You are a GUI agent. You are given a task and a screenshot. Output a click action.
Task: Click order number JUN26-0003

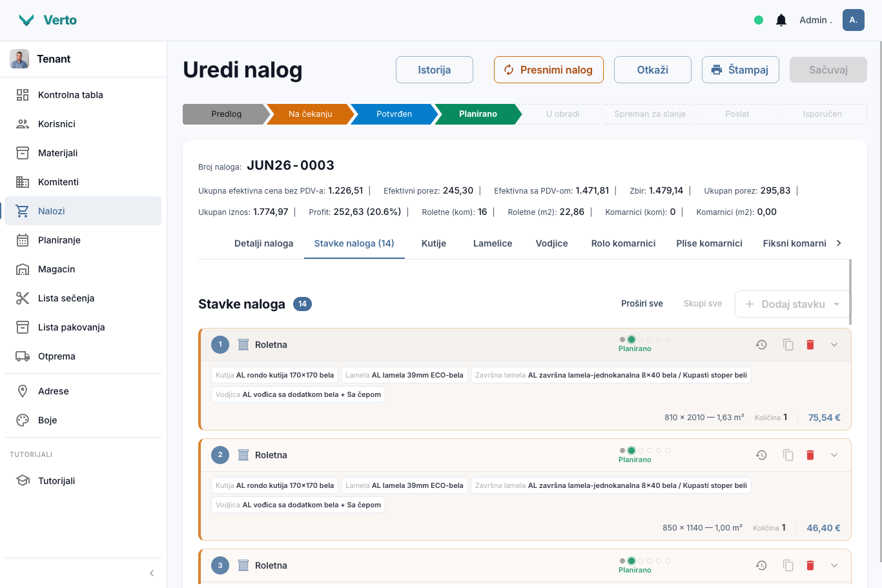pos(291,165)
